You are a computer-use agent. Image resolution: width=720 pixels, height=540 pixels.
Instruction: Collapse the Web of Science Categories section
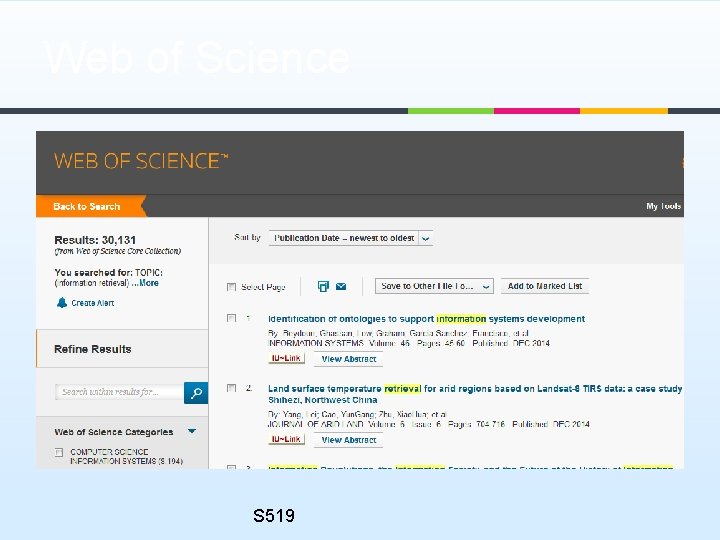click(192, 431)
